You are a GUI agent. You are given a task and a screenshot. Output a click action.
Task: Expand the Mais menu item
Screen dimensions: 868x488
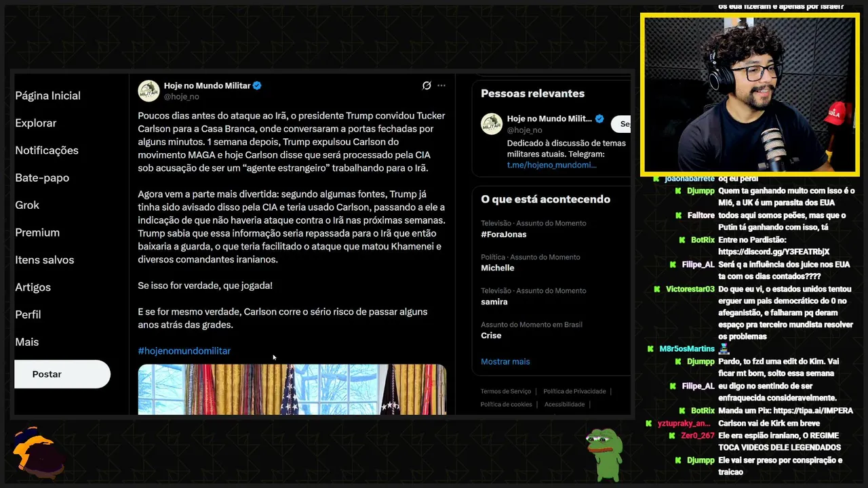27,342
